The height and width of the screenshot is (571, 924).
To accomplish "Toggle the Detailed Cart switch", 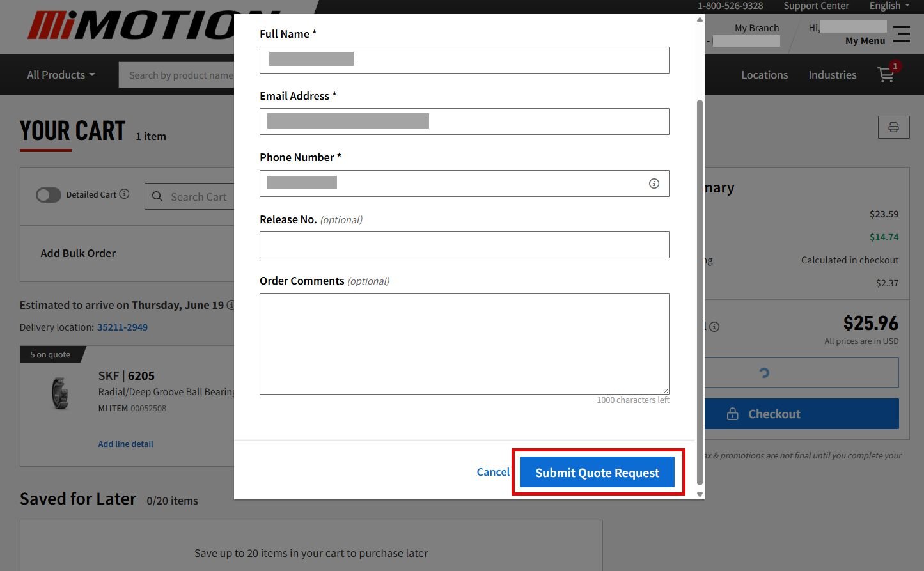I will point(49,195).
